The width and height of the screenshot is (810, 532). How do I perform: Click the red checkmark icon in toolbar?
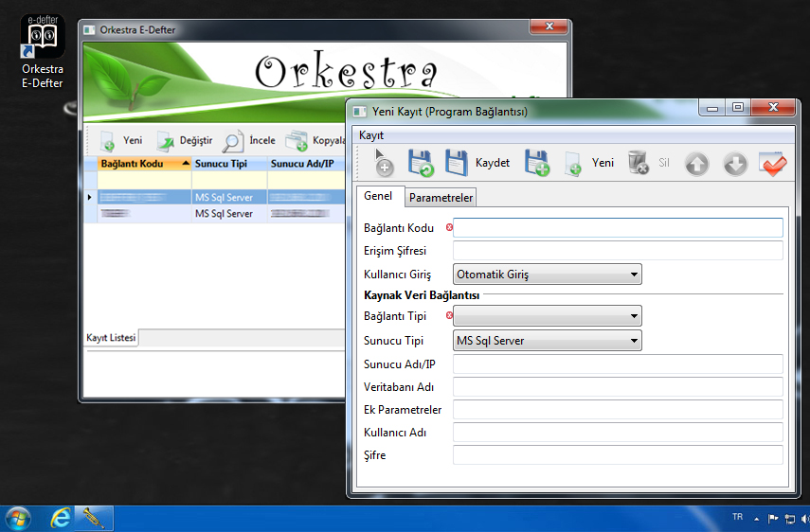(x=773, y=164)
